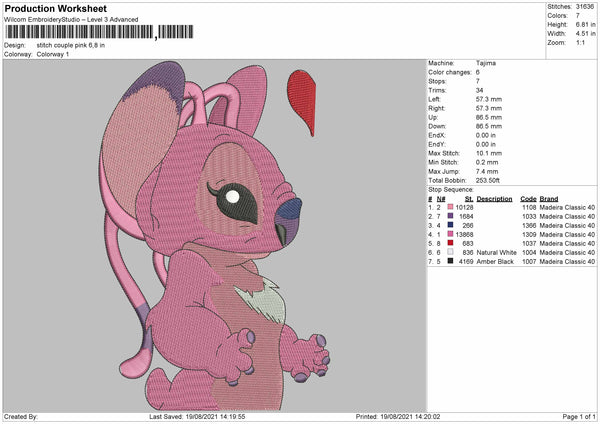Click the Total Bobbin value 253.50ft

[488, 180]
